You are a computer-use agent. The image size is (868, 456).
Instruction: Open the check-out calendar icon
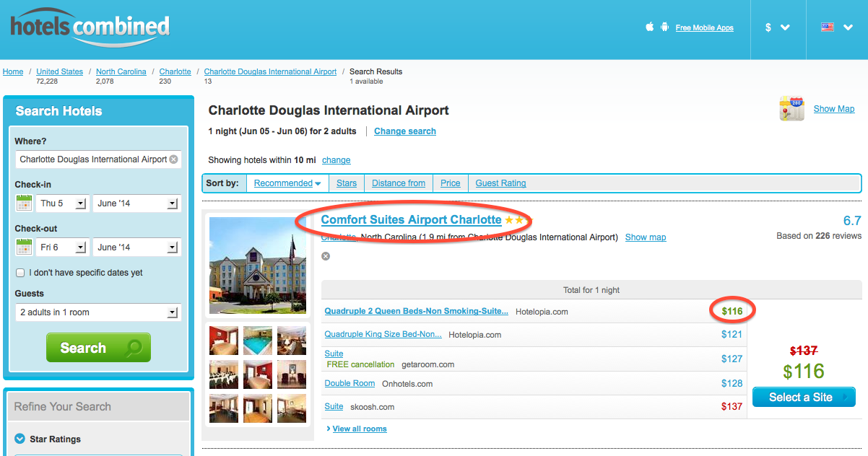tap(24, 247)
